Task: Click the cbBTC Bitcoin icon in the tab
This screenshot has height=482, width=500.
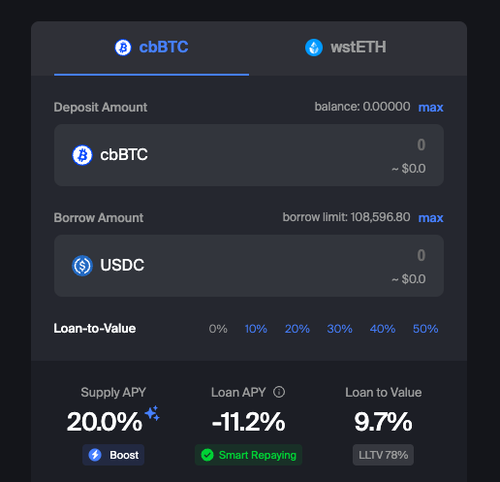Action: [123, 47]
